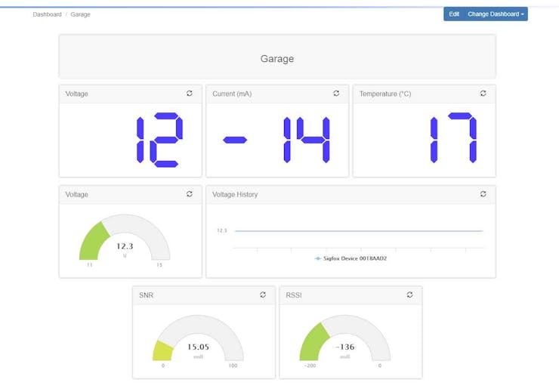
Task: Toggle Sigfox Device 0018AAD2 legend series
Action: point(351,258)
